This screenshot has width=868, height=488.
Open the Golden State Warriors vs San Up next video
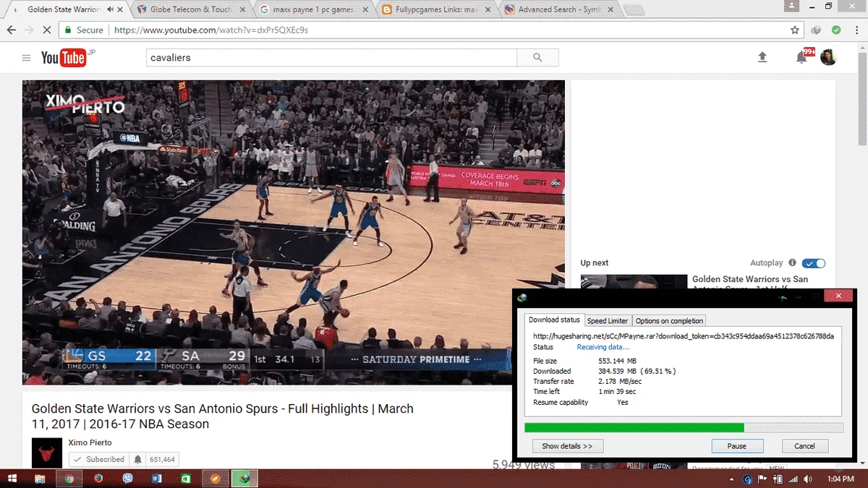pos(750,283)
